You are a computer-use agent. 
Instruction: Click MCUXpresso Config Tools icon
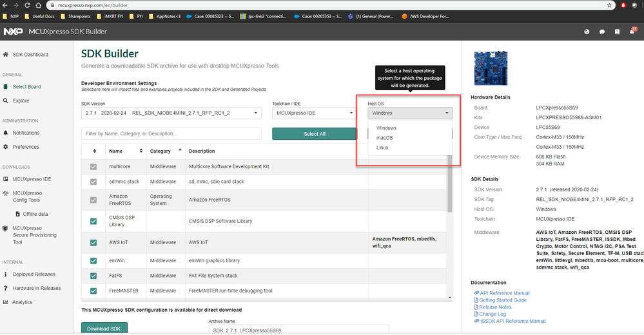(x=5, y=193)
